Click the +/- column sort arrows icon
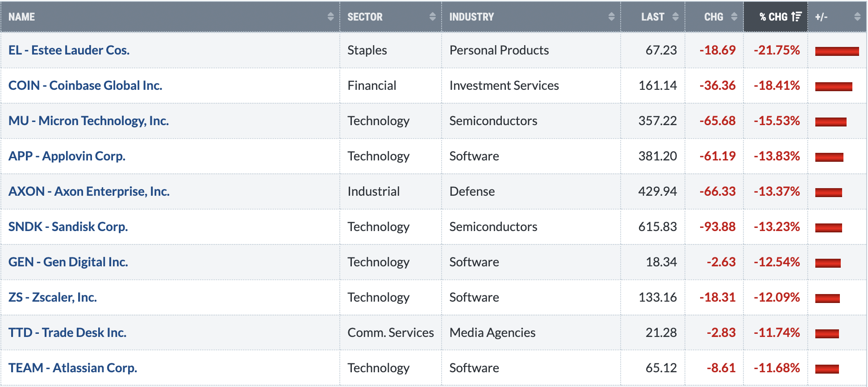868x387 pixels. point(857,17)
